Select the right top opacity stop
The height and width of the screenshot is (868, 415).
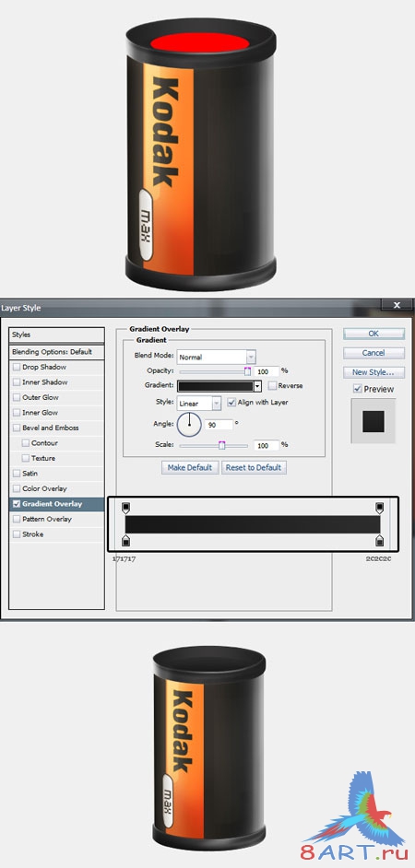pos(380,508)
